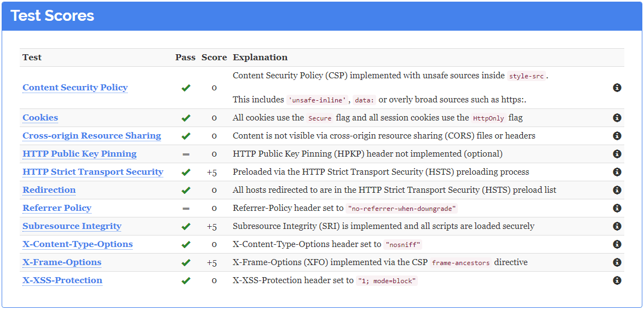644x310 pixels.
Task: Open the Subresource Integrity link
Action: pos(72,226)
